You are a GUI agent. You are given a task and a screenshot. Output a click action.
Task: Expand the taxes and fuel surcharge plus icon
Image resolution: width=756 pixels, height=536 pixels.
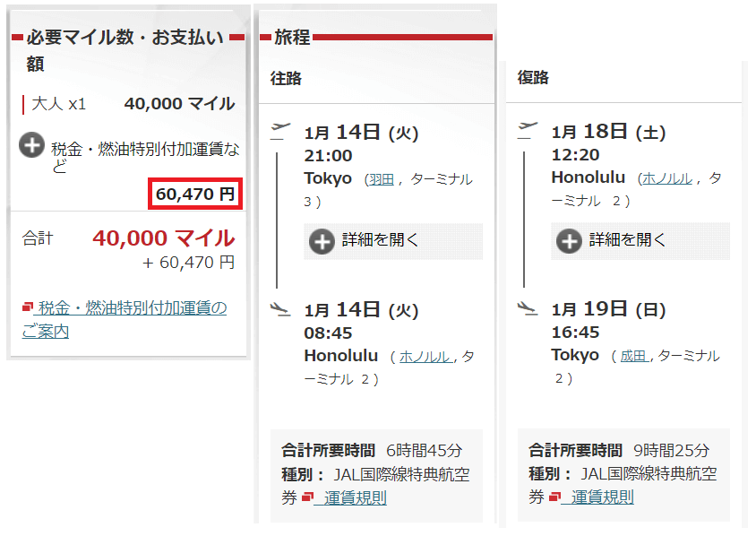click(32, 144)
